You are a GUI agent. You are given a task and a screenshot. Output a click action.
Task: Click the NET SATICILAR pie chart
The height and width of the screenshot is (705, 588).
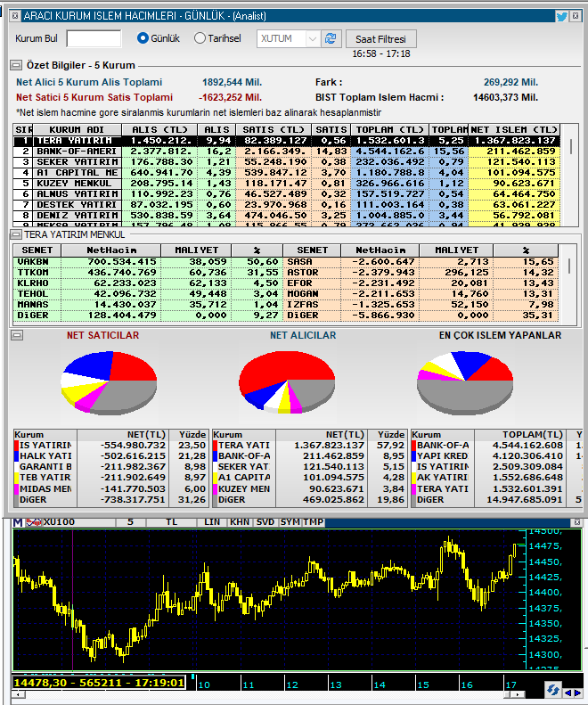(x=109, y=382)
